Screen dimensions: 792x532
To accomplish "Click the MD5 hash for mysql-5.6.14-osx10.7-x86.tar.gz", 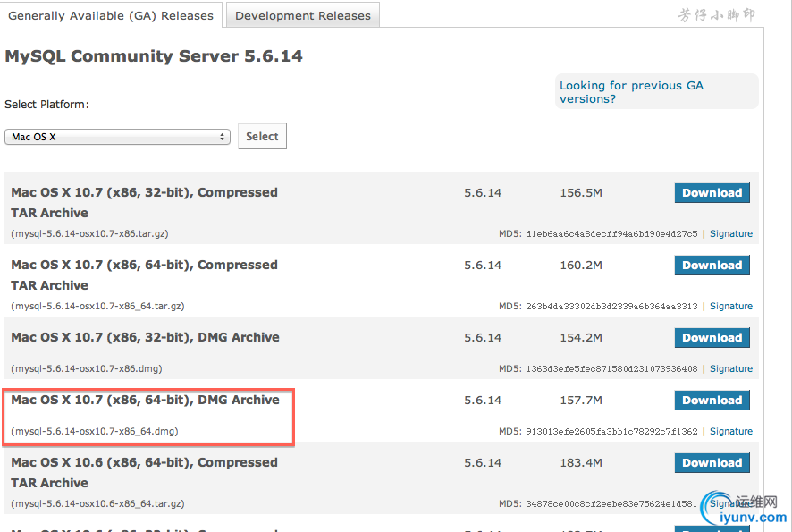I will (611, 234).
